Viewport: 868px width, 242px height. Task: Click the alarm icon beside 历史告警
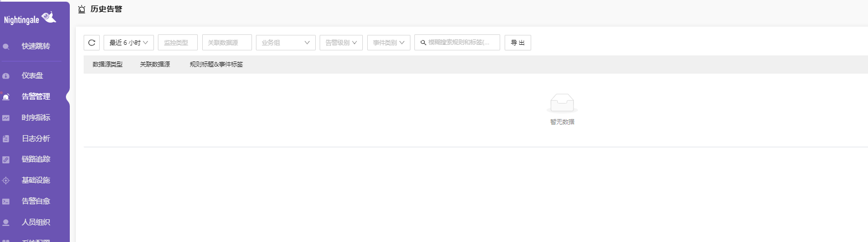(82, 9)
